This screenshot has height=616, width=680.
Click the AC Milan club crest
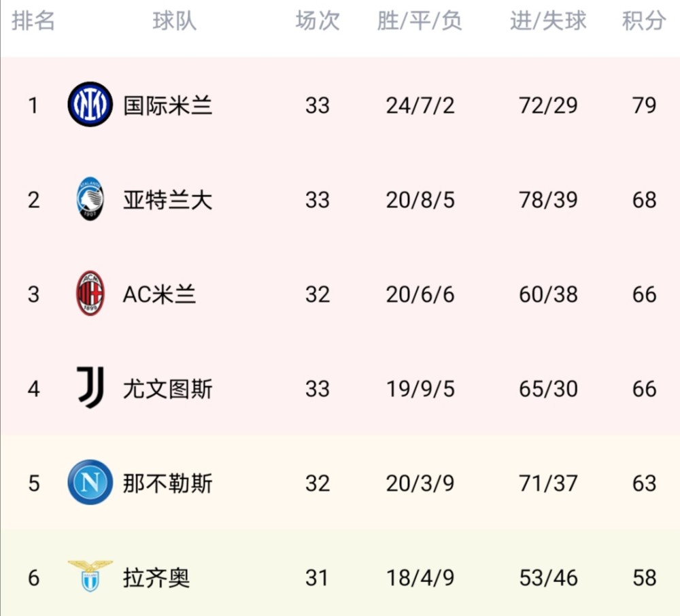pyautogui.click(x=90, y=294)
